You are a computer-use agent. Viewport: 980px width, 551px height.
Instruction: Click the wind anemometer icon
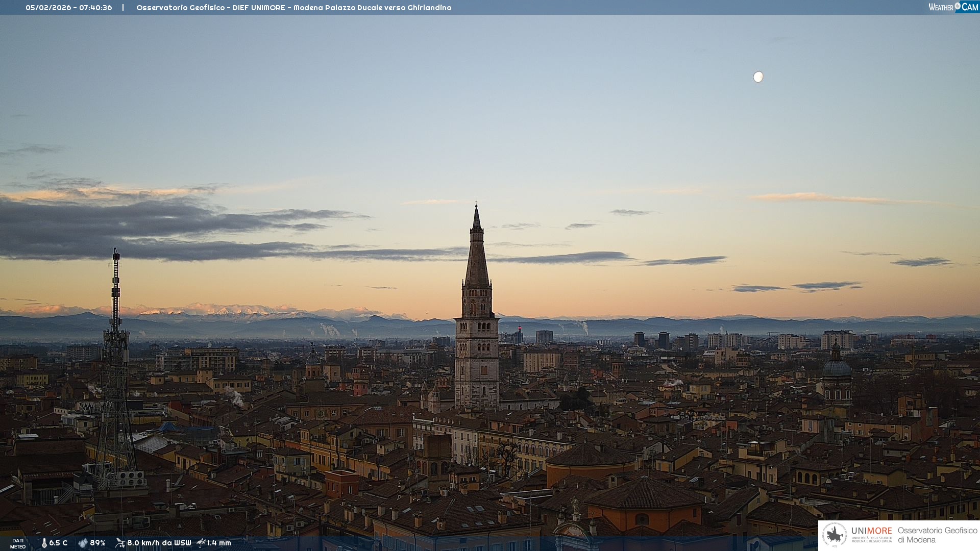point(120,543)
